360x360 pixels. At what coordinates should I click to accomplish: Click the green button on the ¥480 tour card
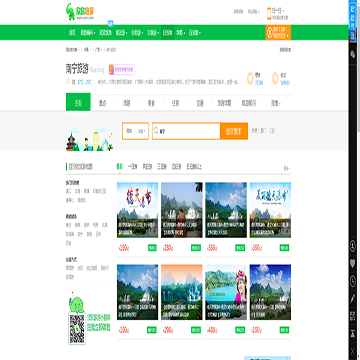pos(240,330)
